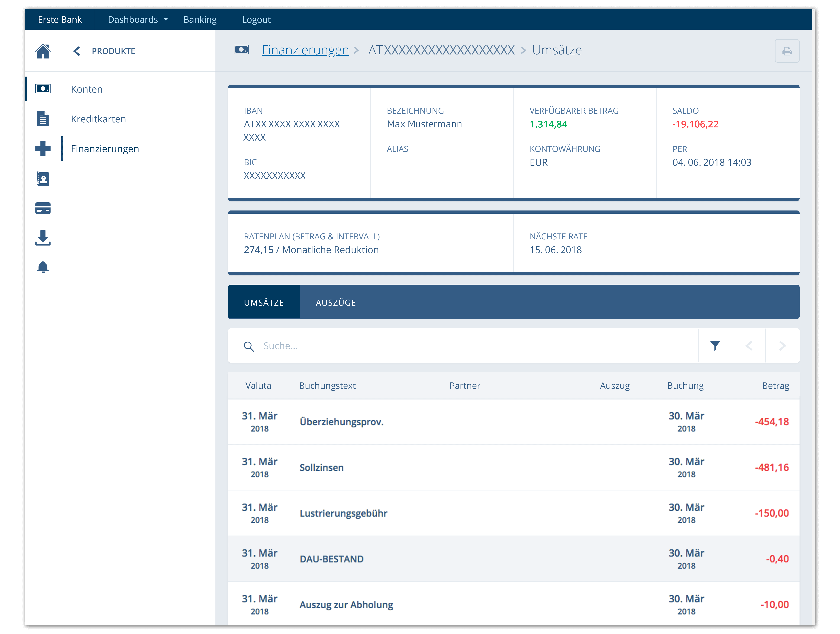Click the Umsätze breadcrumb text
840x634 pixels.
(557, 50)
